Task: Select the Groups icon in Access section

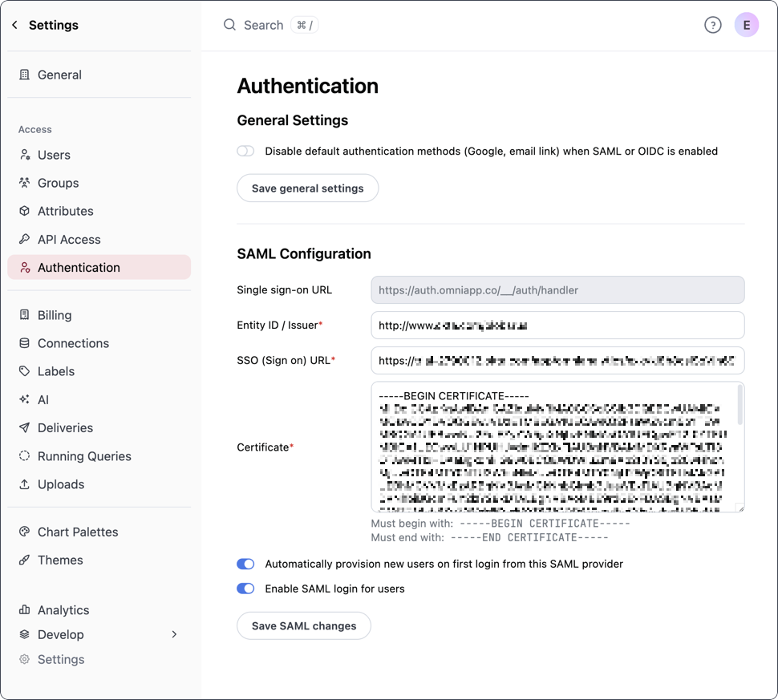Action: (x=58, y=182)
